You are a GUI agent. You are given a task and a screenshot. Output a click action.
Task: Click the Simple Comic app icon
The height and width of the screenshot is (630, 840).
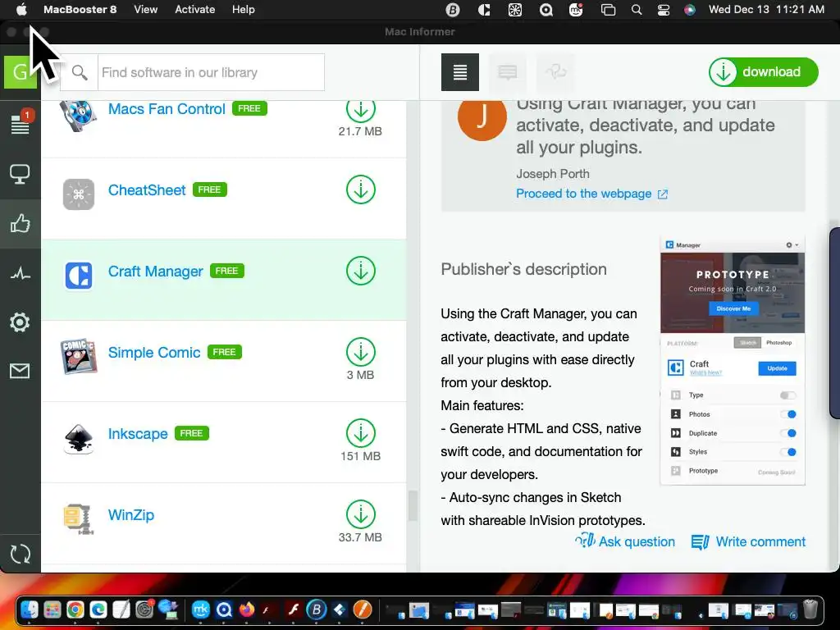78,356
